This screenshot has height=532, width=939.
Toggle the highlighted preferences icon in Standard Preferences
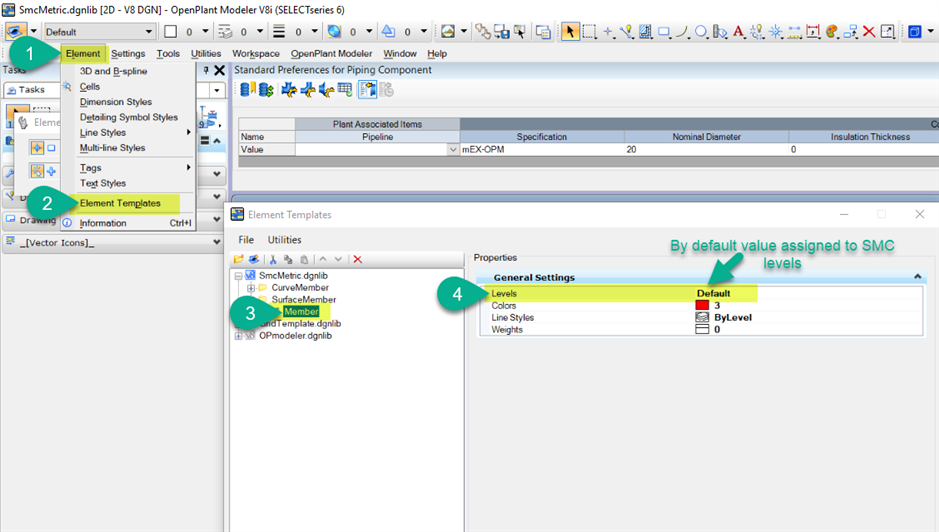367,90
